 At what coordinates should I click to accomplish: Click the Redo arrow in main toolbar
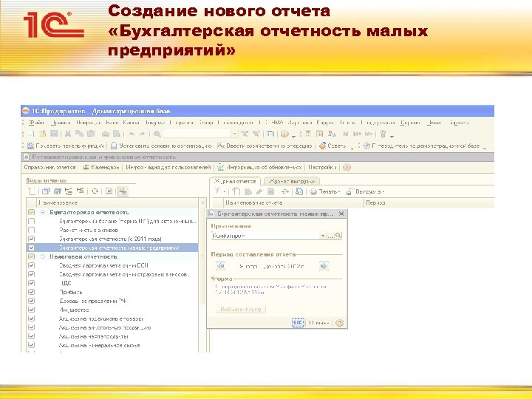coord(142,134)
